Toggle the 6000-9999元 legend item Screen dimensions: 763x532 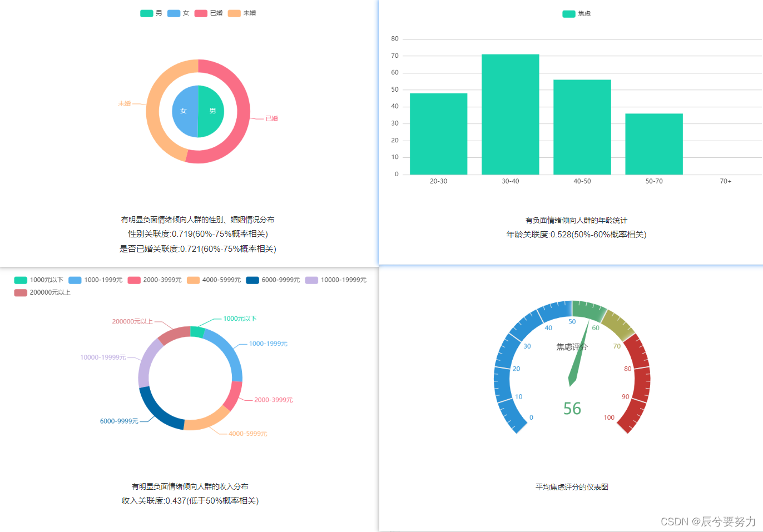click(273, 280)
